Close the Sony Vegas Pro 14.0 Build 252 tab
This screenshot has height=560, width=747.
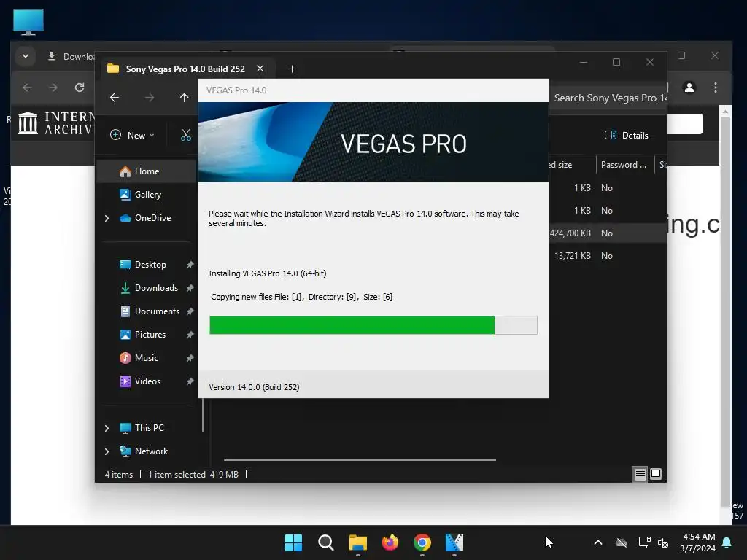260,69
